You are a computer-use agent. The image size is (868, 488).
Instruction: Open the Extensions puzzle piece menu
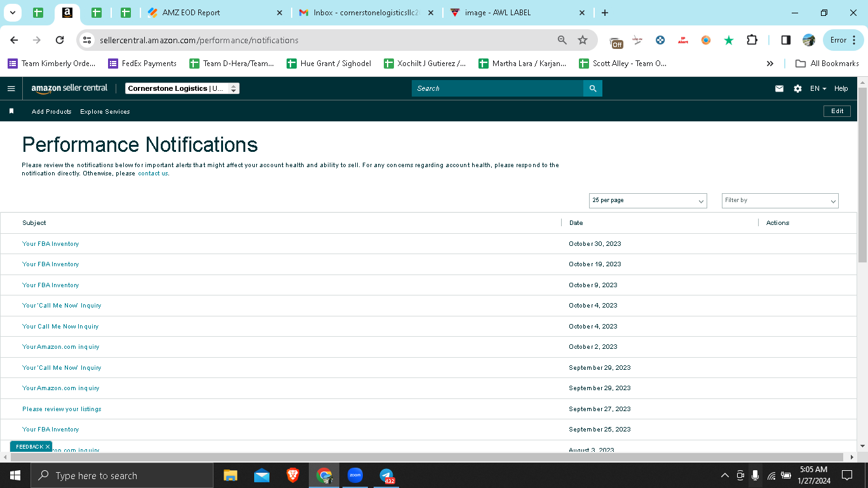click(x=752, y=40)
